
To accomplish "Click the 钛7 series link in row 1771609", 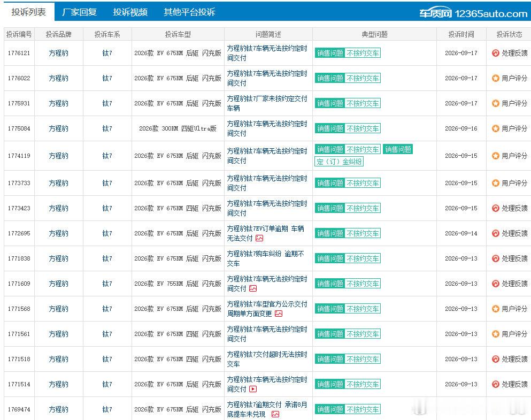I will 107,284.
